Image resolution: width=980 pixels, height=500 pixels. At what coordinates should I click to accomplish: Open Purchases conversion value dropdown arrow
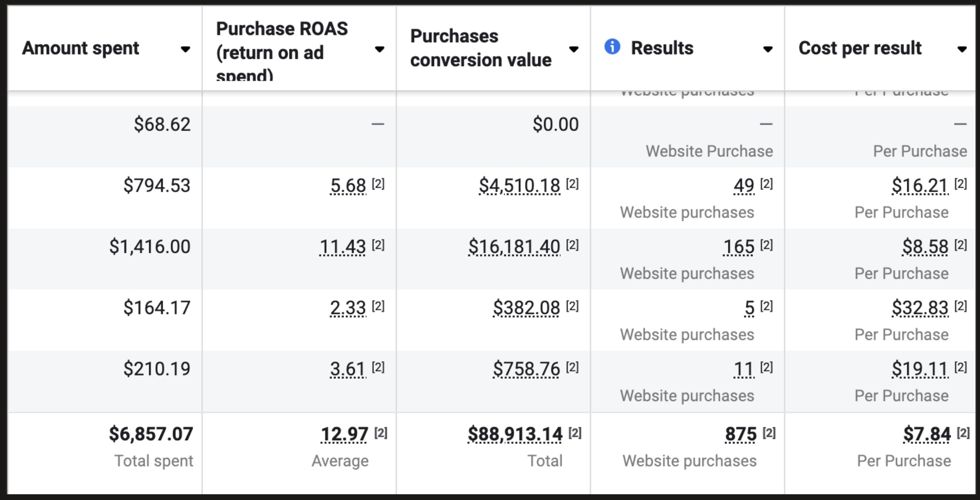click(574, 49)
